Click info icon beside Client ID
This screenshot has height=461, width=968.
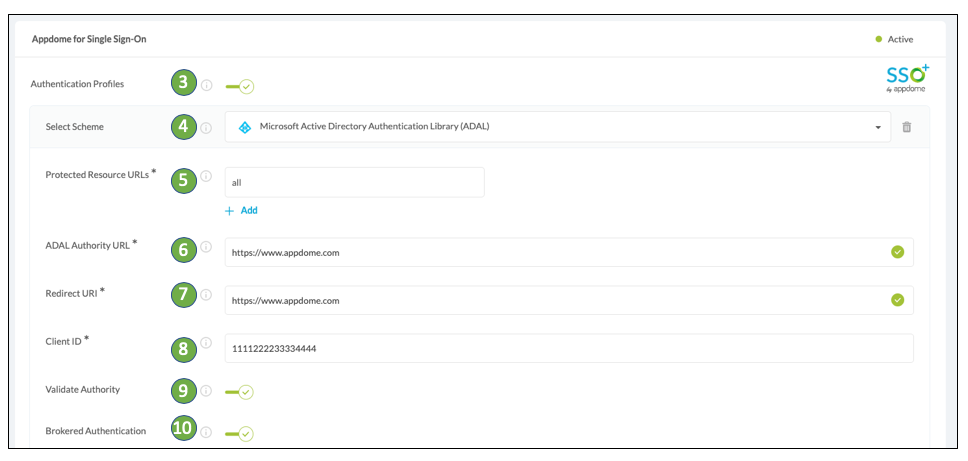point(207,343)
